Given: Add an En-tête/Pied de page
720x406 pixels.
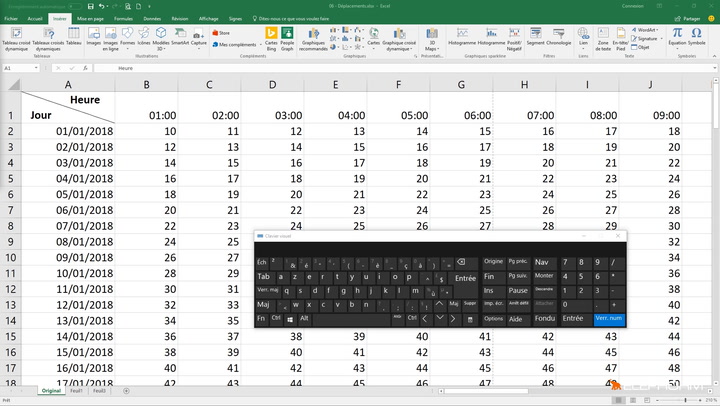Looking at the screenshot, I should (x=621, y=39).
